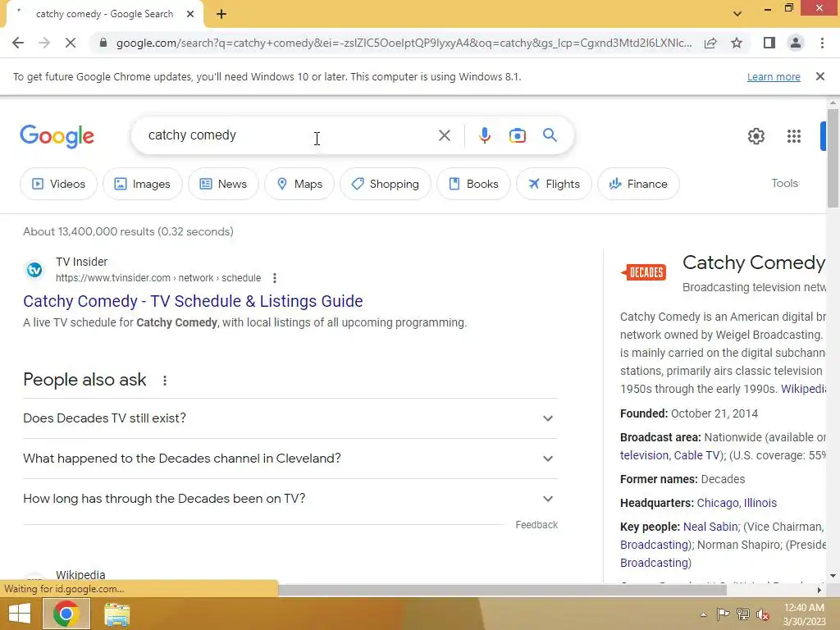Go to Google home via the logo

click(x=57, y=136)
